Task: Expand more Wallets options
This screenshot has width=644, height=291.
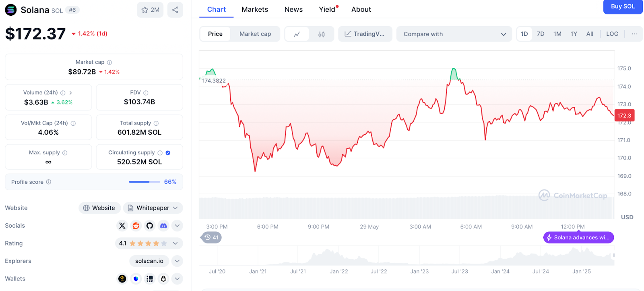Action: tap(177, 279)
